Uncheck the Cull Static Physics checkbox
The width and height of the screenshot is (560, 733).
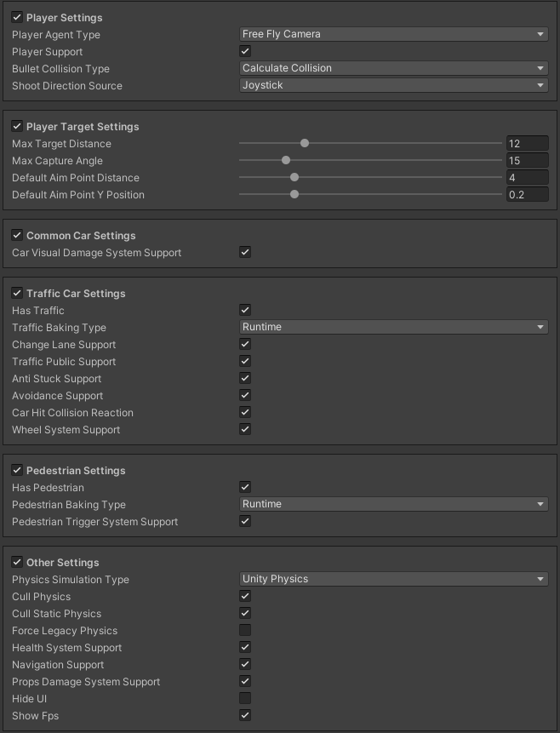pyautogui.click(x=245, y=613)
